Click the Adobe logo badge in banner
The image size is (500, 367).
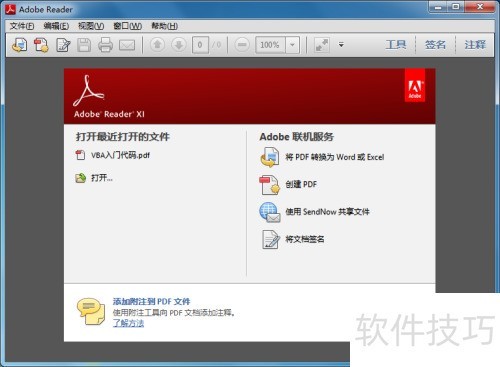click(415, 85)
